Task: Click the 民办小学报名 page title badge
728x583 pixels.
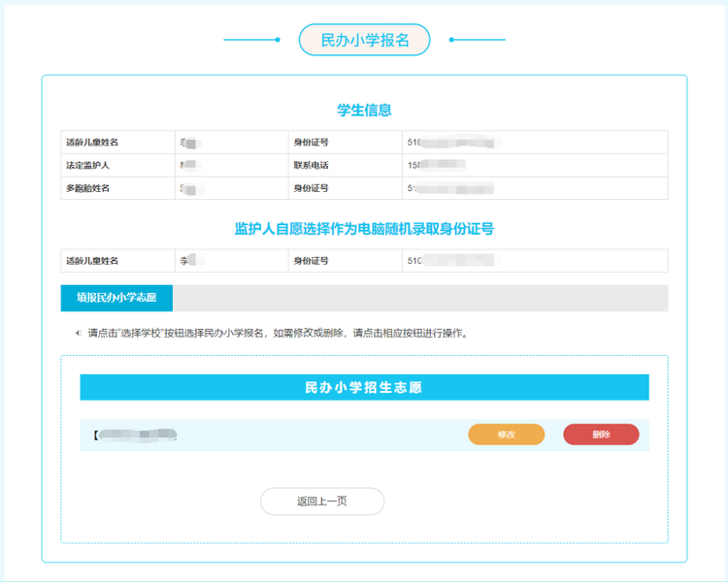Action: tap(364, 40)
